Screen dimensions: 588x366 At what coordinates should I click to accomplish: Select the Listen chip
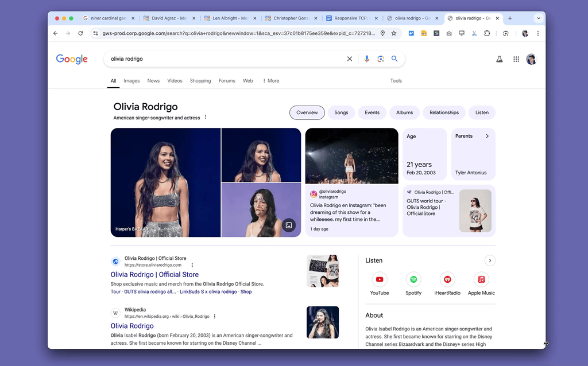pos(482,112)
